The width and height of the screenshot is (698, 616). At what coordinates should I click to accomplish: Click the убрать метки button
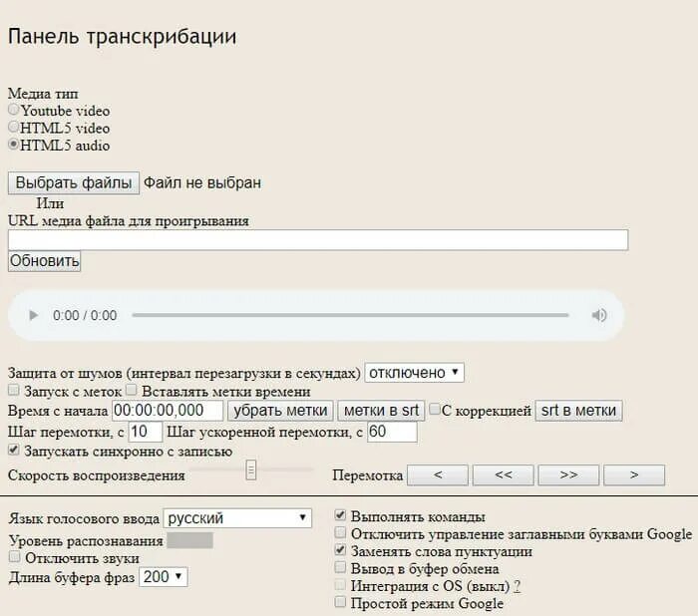280,411
